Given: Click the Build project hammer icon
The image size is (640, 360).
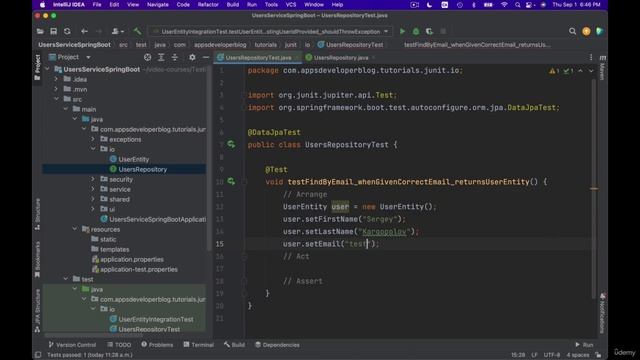Looking at the screenshot, I should pos(137,31).
